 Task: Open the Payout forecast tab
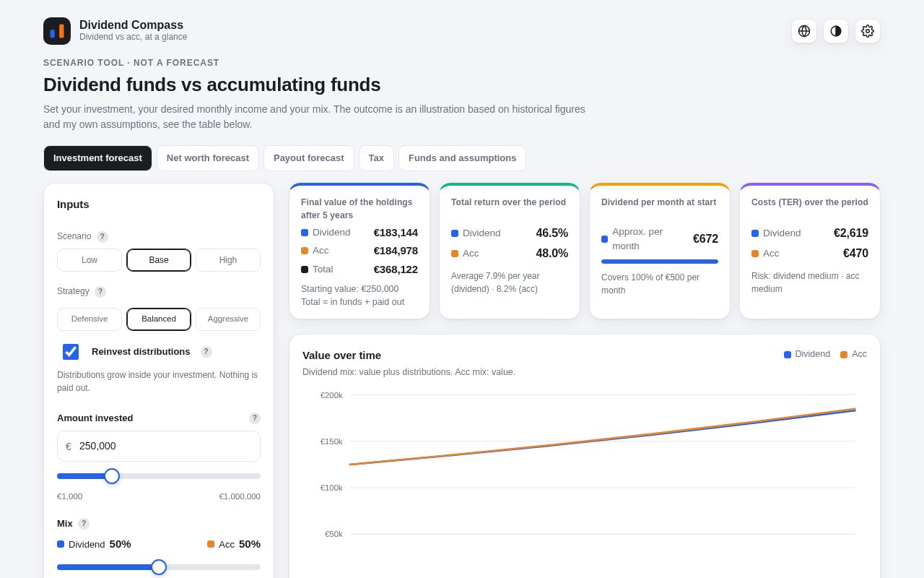[309, 158]
